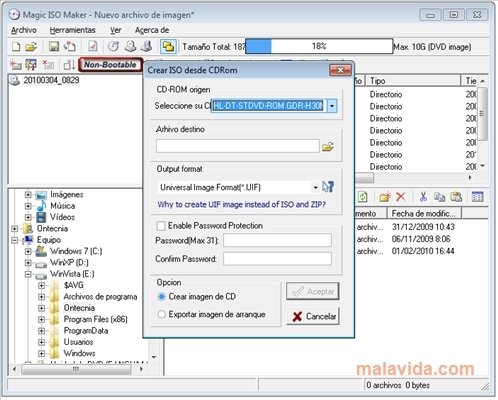Click the Aceptar button
This screenshot has width=498, height=400.
coord(313,291)
